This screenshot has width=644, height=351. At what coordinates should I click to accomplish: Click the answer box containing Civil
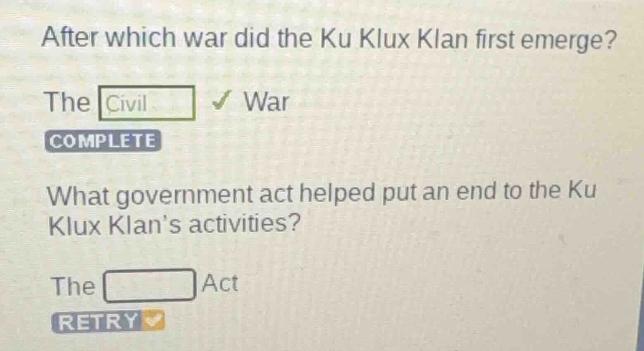coord(146,103)
